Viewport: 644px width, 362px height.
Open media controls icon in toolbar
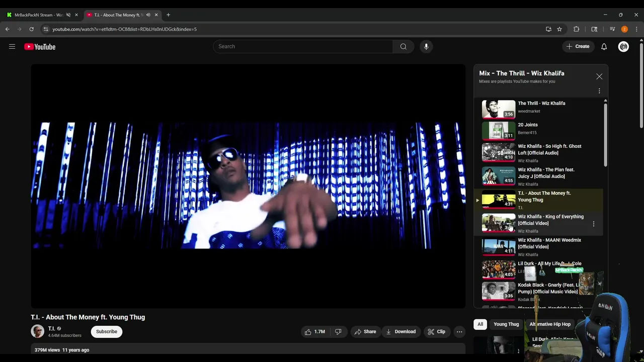612,29
